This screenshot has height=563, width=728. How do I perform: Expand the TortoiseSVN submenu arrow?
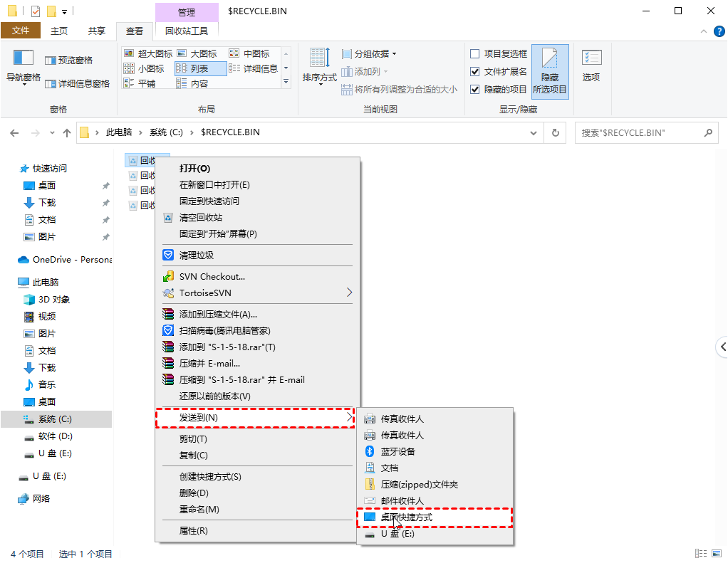tap(349, 293)
